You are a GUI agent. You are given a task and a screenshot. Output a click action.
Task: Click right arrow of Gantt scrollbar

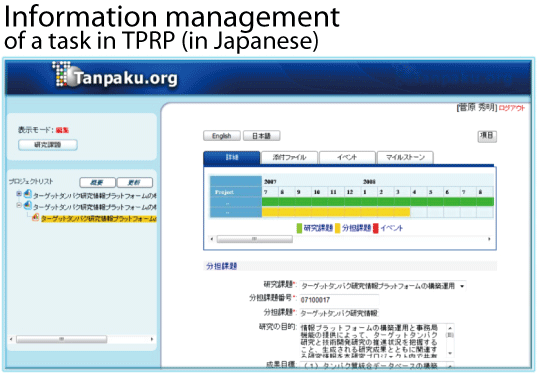(x=489, y=239)
